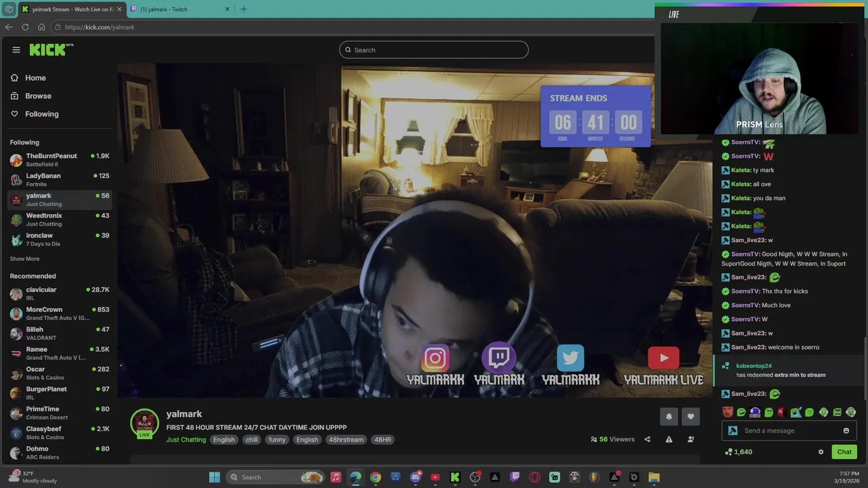Click username 'kobeontop24' in chat redemption
Screen dimensions: 868x488
tap(753, 366)
